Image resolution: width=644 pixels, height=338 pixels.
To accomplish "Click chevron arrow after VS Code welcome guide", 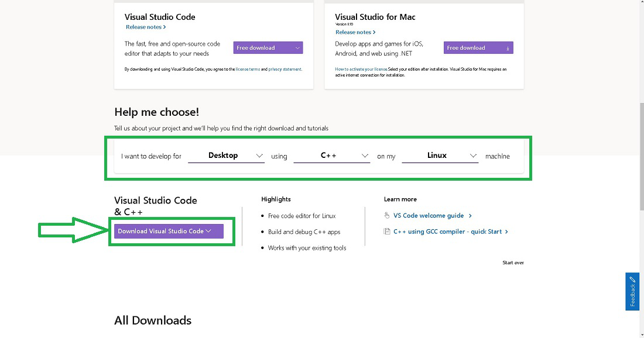I will [470, 216].
